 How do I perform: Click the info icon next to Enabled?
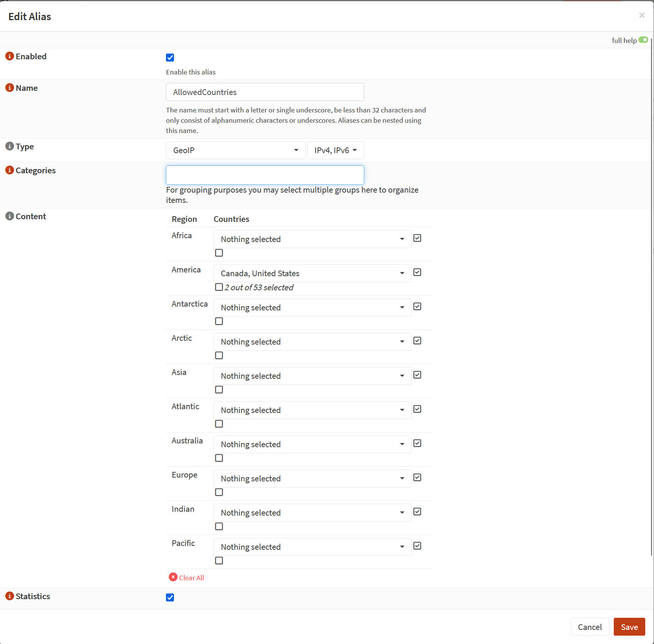9,56
